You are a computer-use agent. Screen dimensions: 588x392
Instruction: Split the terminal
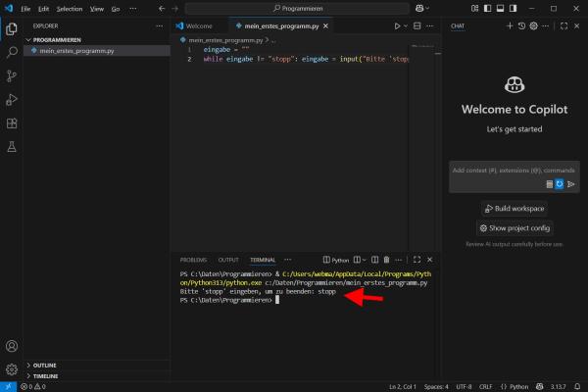click(x=374, y=260)
